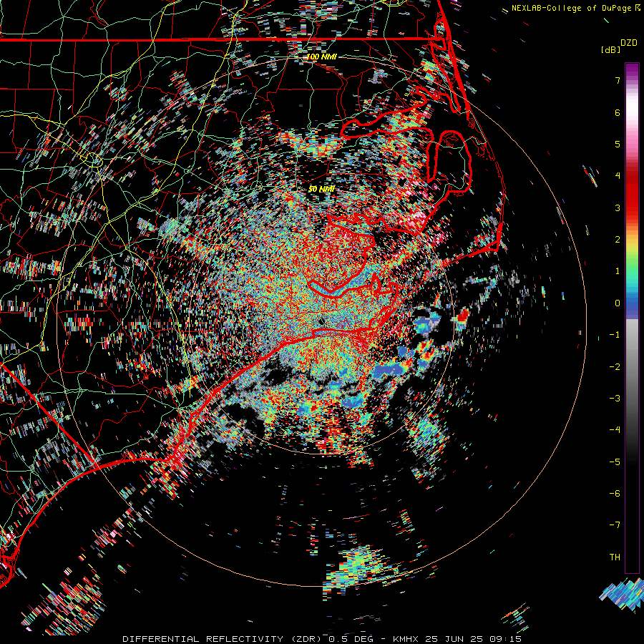Click the -3 value on the scale
The image size is (644, 644).
tap(615, 399)
